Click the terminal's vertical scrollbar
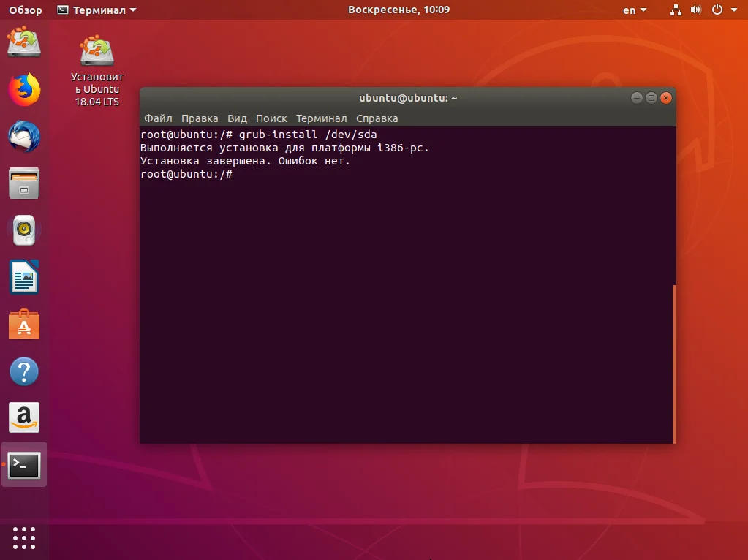The image size is (748, 560). pos(673,363)
